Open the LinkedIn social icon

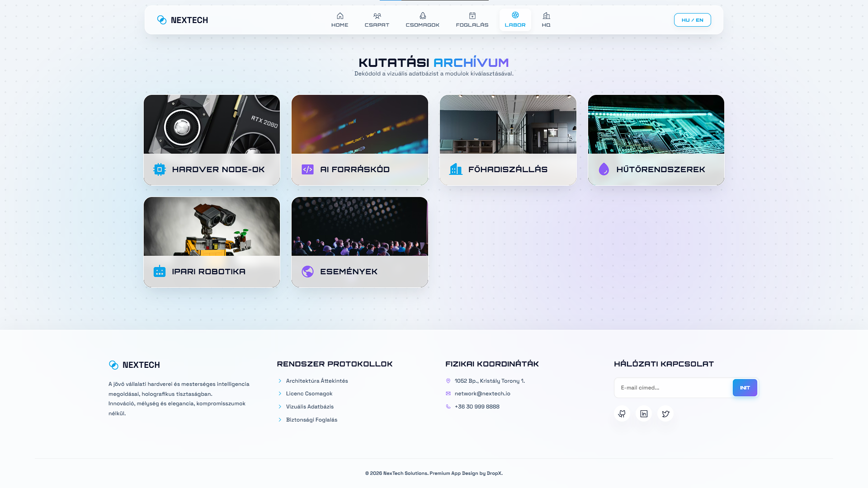pos(644,414)
